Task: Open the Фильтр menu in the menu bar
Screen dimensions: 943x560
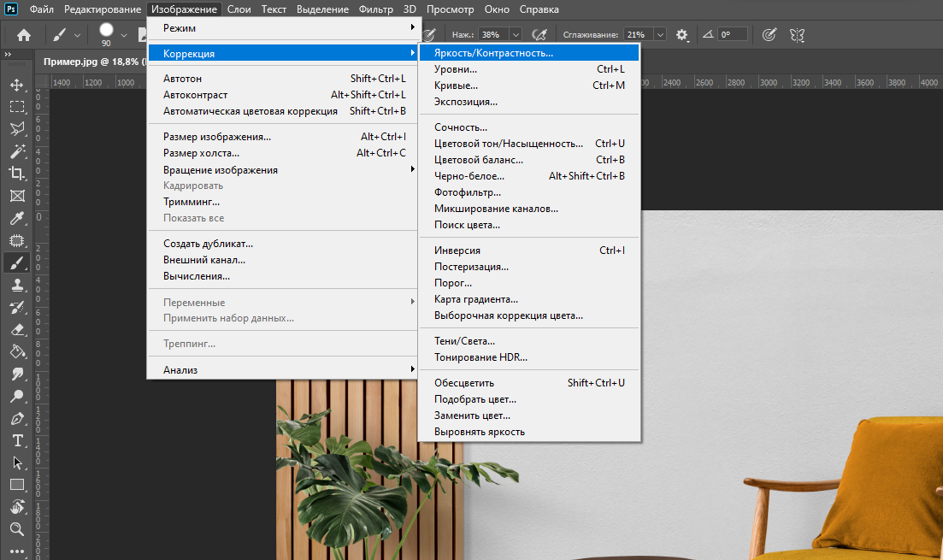Action: 376,9
